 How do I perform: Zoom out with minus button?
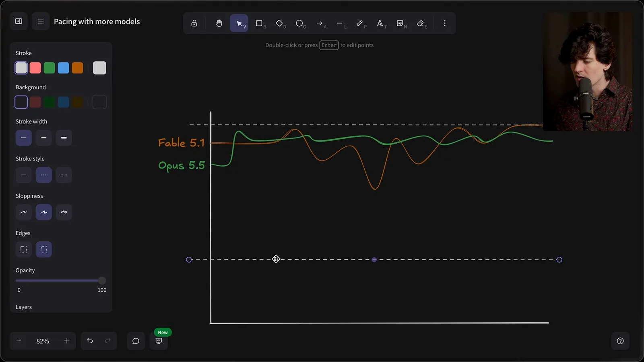19,341
